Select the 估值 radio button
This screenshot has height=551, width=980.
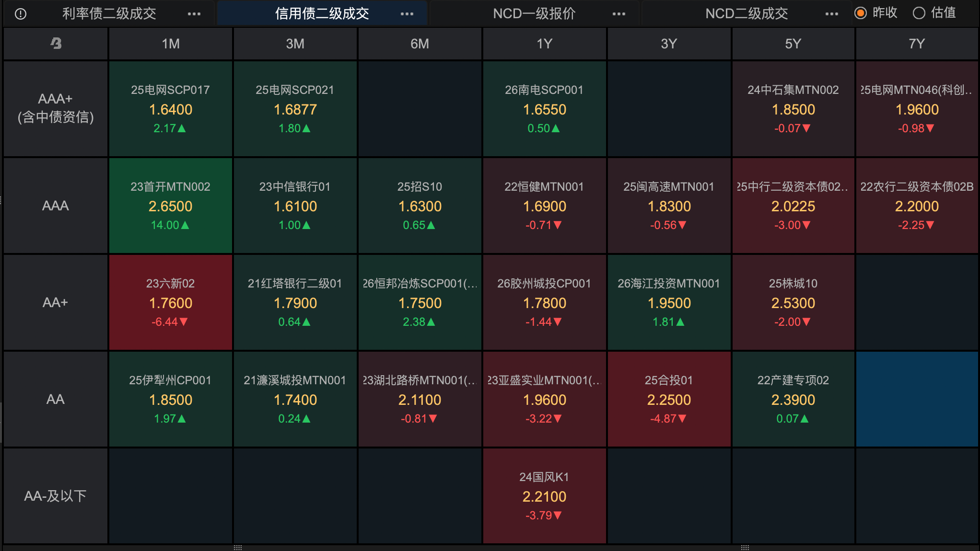(919, 13)
